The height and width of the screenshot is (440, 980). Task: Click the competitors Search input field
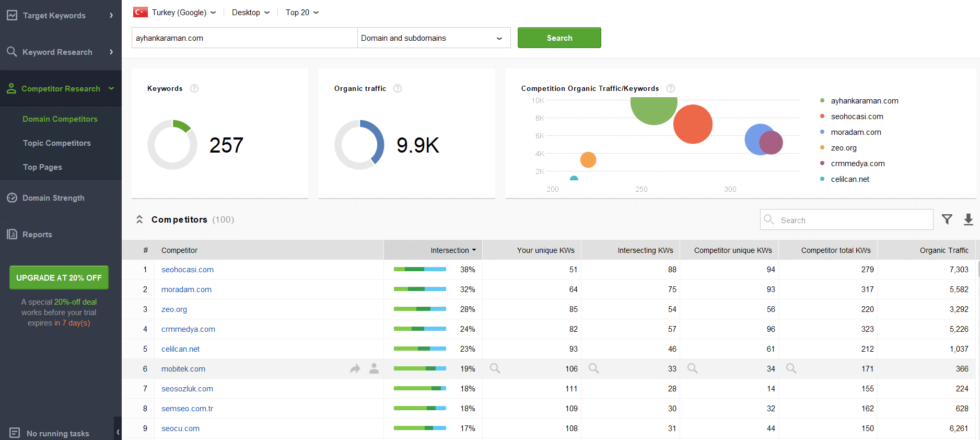pyautogui.click(x=846, y=219)
